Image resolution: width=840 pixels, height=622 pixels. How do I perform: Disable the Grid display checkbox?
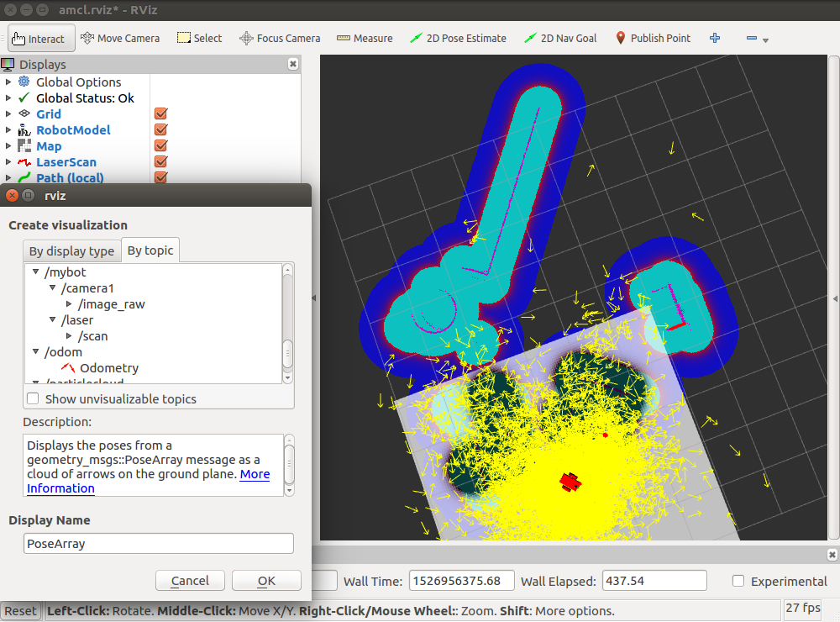click(161, 114)
